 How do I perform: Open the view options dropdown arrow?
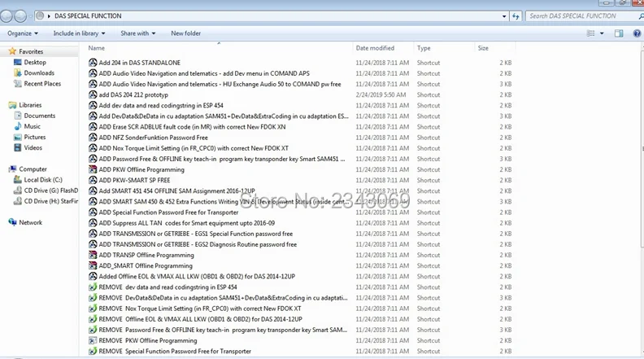[602, 33]
